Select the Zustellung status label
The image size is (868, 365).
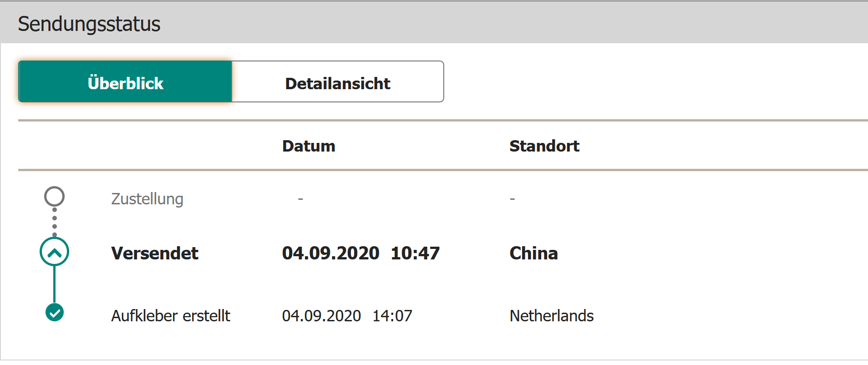pos(147,199)
